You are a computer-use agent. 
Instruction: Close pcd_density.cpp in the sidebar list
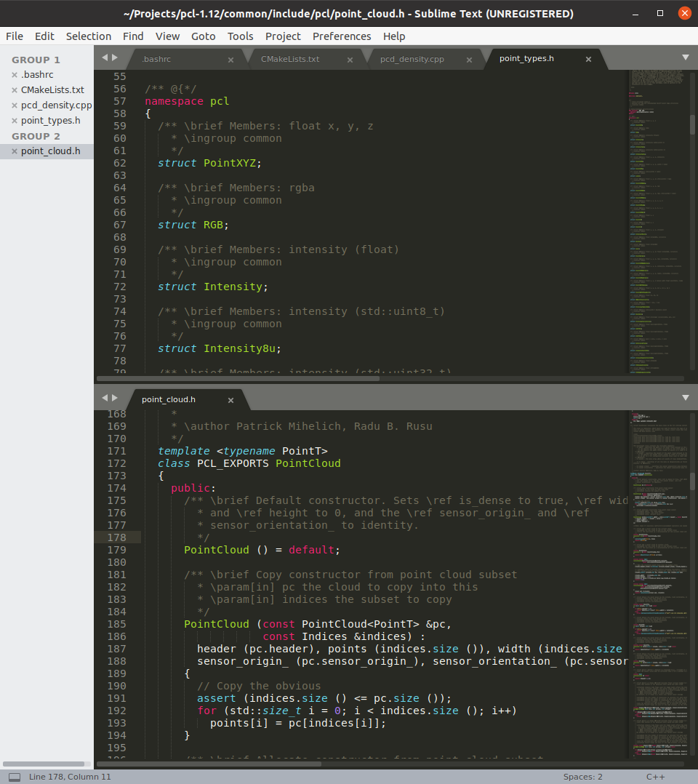point(15,106)
